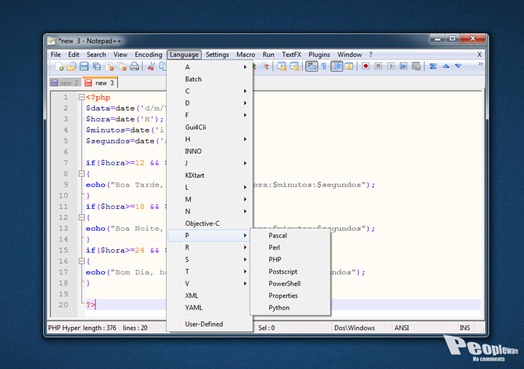Click the Dos\Windows status bar entry
Screen dimensions: 524x369
point(354,328)
